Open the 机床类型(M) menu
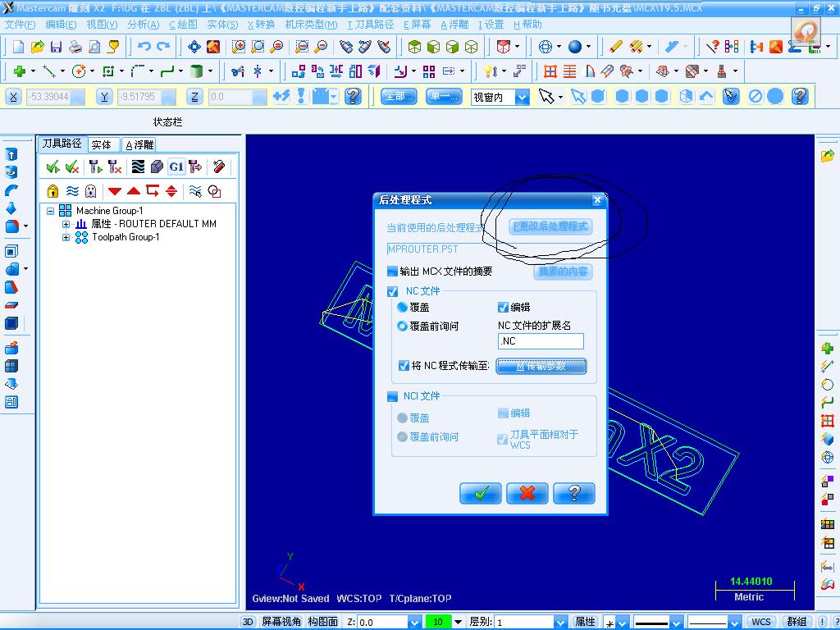The height and width of the screenshot is (630, 840). click(311, 25)
